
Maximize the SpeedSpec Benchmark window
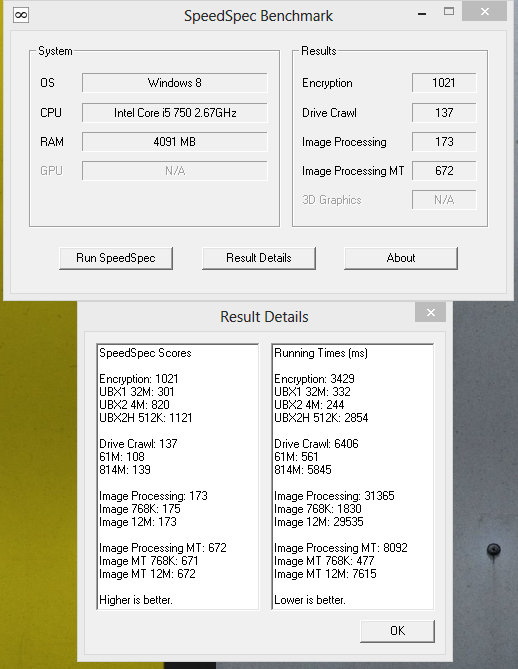[449, 12]
